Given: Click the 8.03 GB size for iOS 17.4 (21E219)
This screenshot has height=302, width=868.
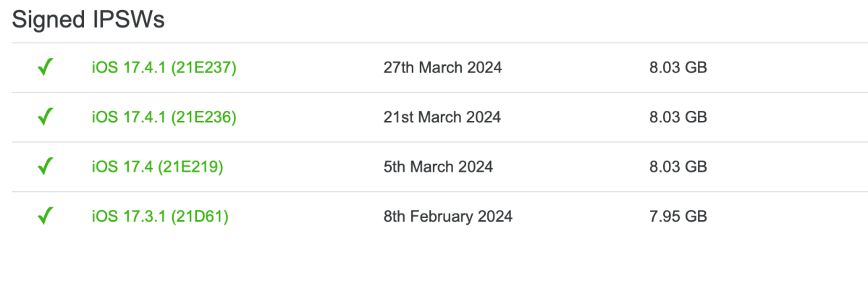Looking at the screenshot, I should pos(678,167).
